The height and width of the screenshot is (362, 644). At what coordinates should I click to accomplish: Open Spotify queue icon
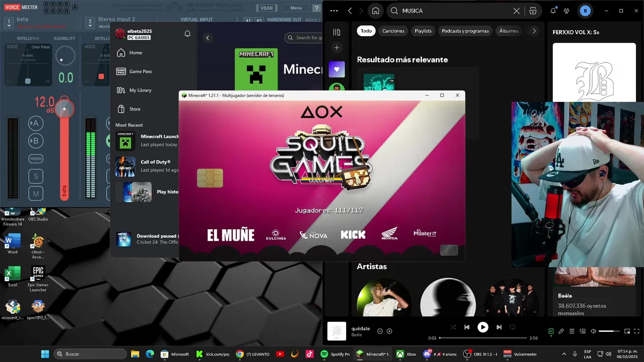pos(572,331)
